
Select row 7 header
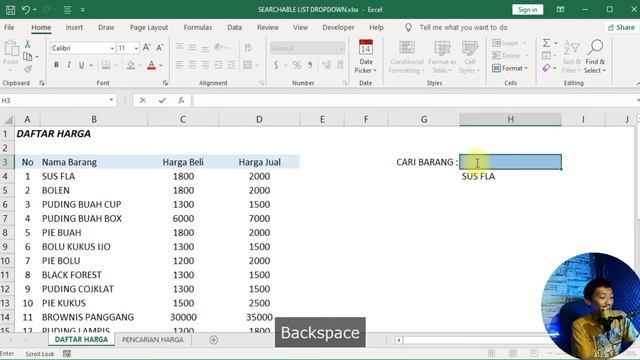[5, 218]
